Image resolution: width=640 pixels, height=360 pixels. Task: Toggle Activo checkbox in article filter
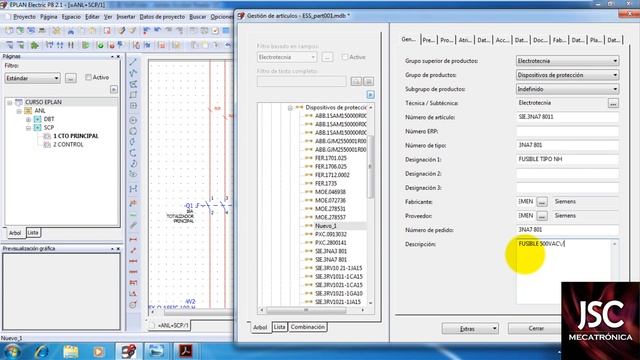tap(345, 57)
